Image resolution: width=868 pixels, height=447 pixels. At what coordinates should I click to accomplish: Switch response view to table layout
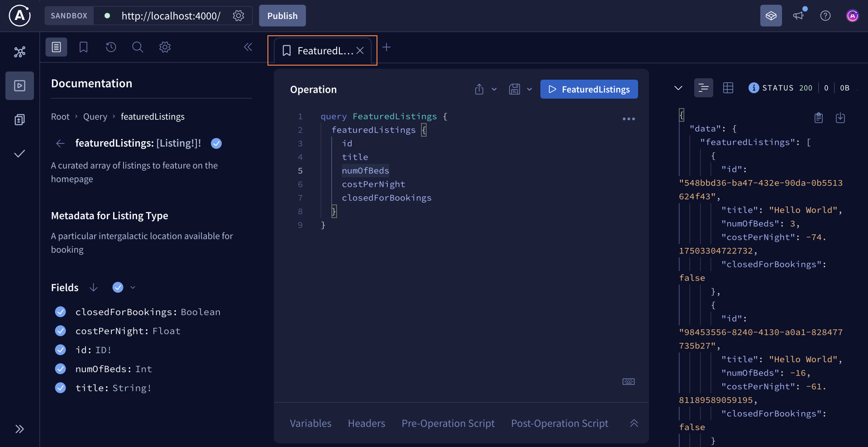pyautogui.click(x=728, y=88)
